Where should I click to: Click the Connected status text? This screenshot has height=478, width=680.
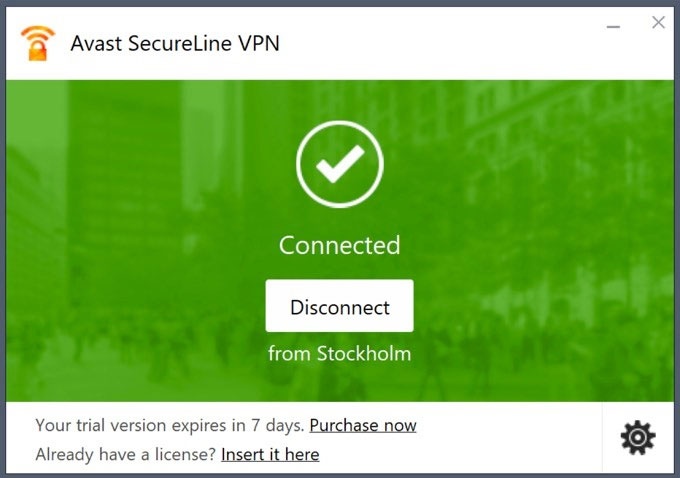[x=339, y=245]
